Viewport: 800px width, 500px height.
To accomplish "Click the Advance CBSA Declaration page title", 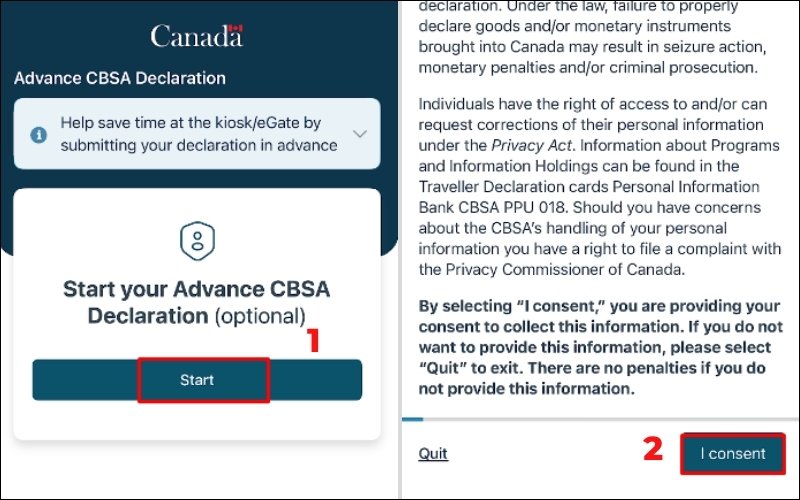I will coord(120,78).
